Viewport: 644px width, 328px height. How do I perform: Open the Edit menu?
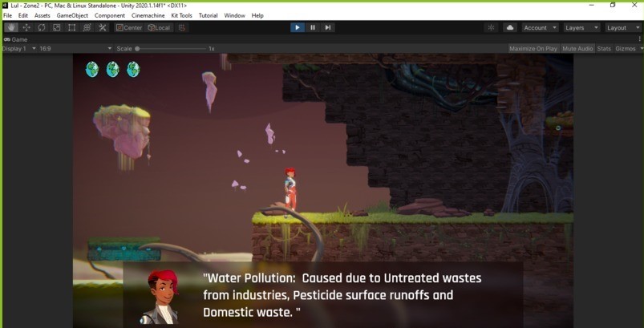[23, 15]
